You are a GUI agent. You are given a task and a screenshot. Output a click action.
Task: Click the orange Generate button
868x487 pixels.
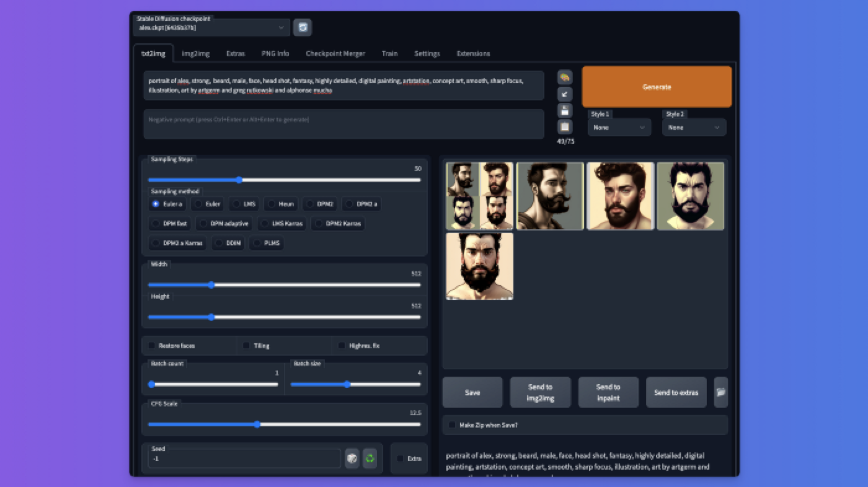tap(657, 87)
